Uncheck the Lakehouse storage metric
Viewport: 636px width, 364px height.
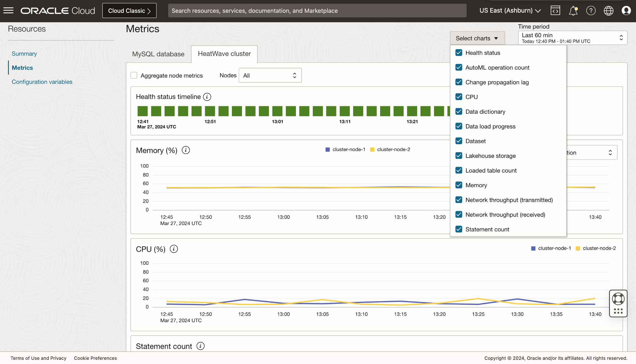[x=459, y=155]
